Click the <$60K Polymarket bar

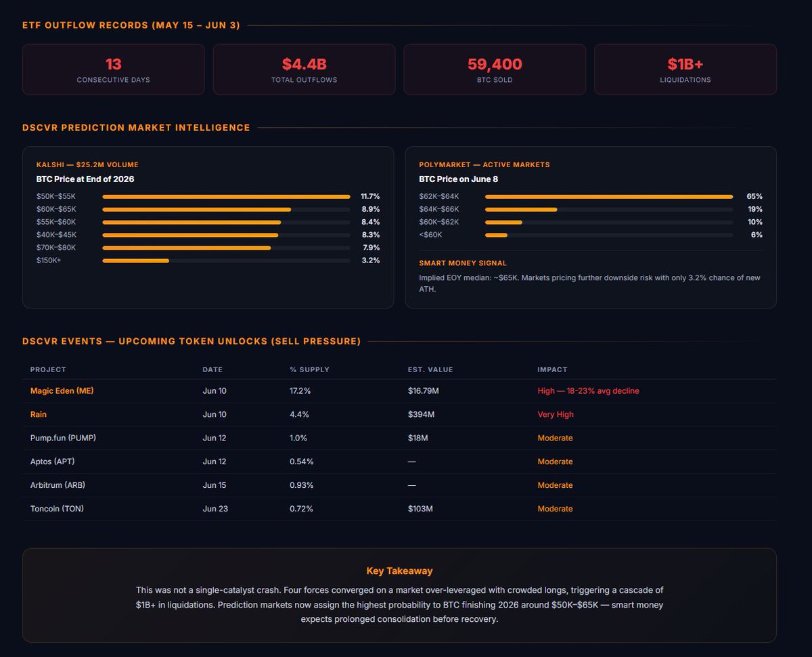click(609, 235)
